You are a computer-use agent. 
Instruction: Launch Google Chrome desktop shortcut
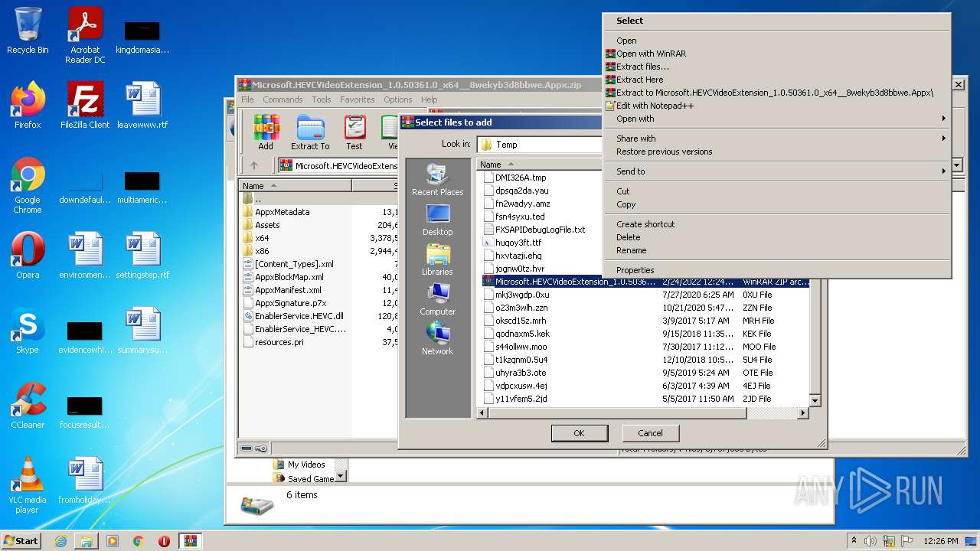28,186
